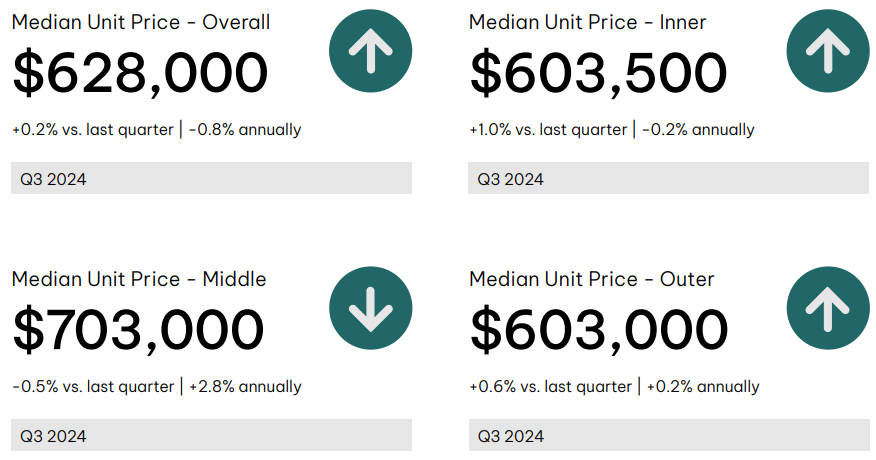
Task: Click the Q3 2024 bar under Overall card
Action: pyautogui.click(x=211, y=178)
